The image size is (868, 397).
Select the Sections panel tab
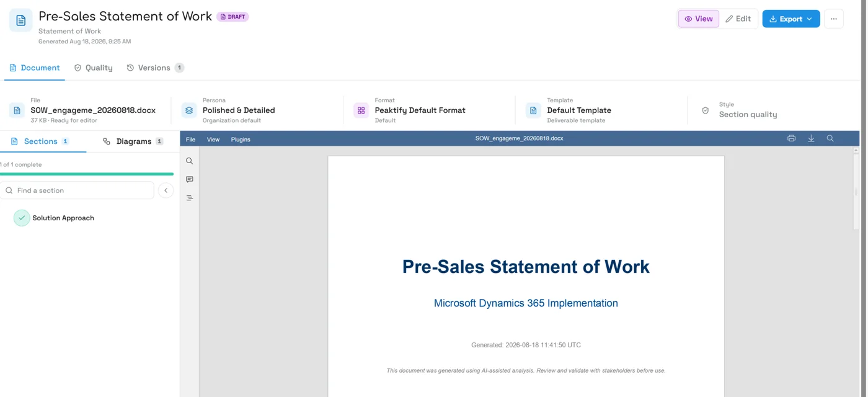coord(40,141)
